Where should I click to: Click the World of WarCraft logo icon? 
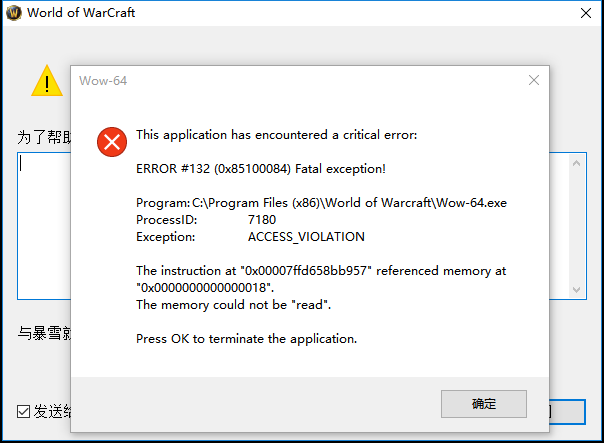[14, 13]
